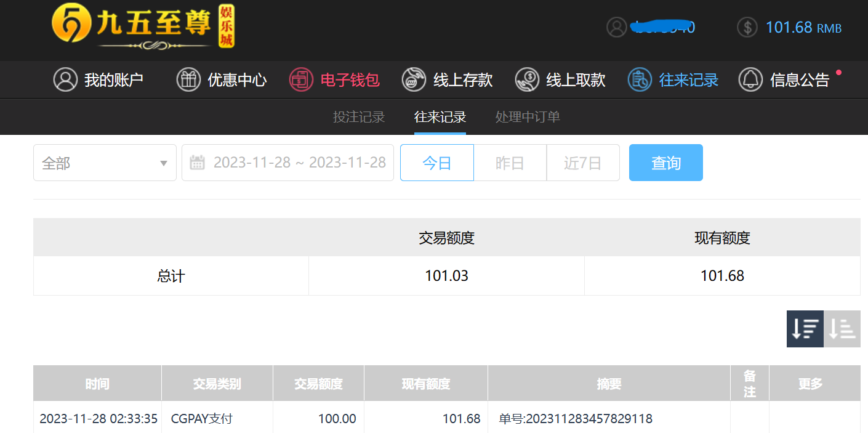Click the 时间 column header

click(x=97, y=384)
